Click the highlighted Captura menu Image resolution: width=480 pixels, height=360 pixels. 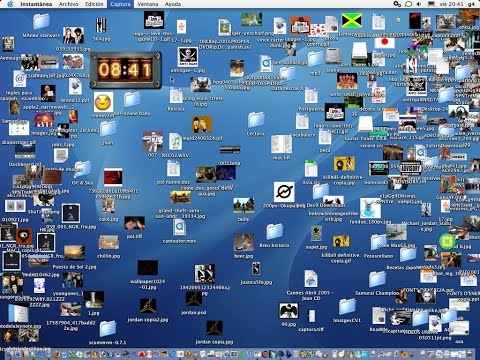pos(120,4)
